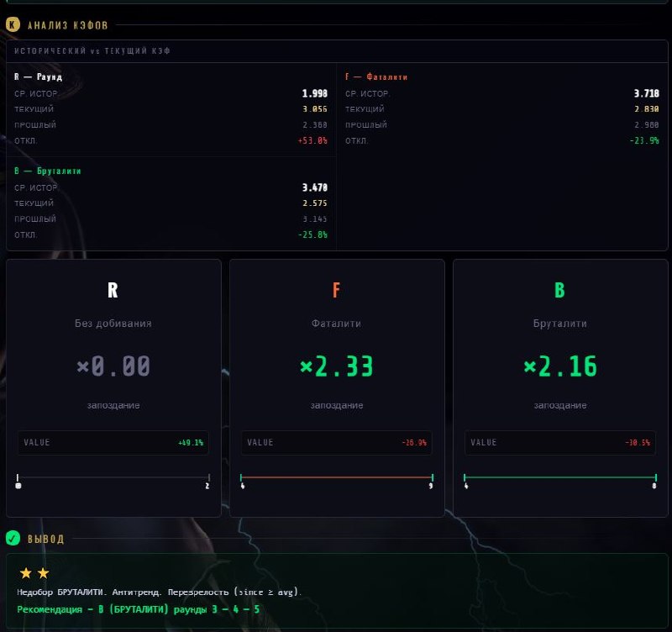This screenshot has height=632, width=672.
Task: Click the orange Фаталити range slider from 4 to 9
Action: click(336, 477)
